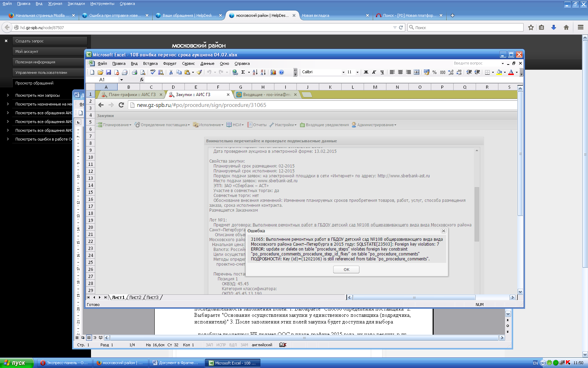Open Мой аккаунт in sidebar
The width and height of the screenshot is (588, 368).
(x=50, y=52)
